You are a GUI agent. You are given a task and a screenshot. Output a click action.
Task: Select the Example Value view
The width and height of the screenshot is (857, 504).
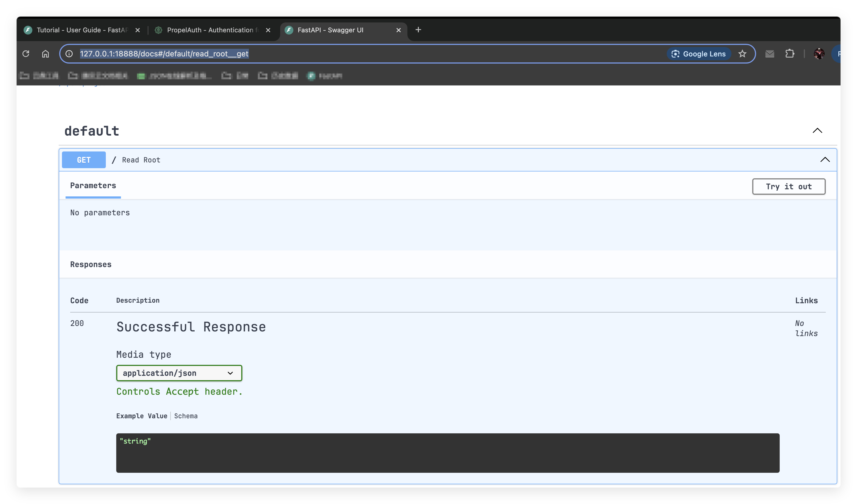[141, 416]
